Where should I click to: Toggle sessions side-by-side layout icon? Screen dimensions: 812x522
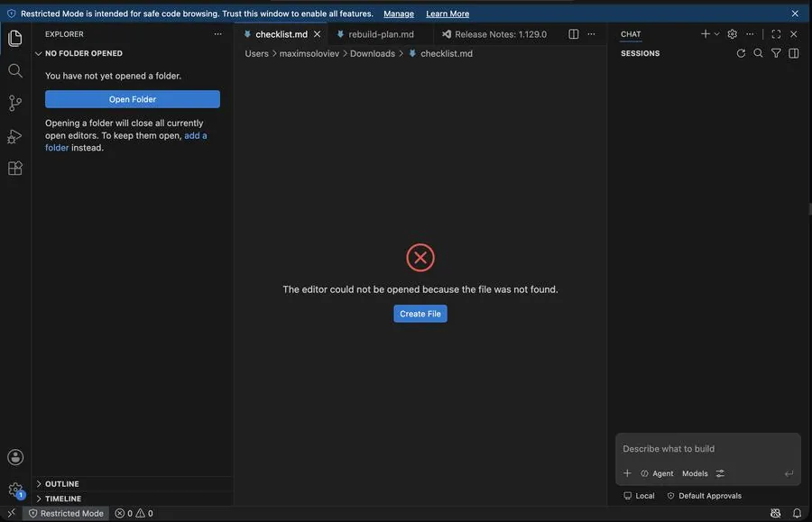(x=793, y=53)
